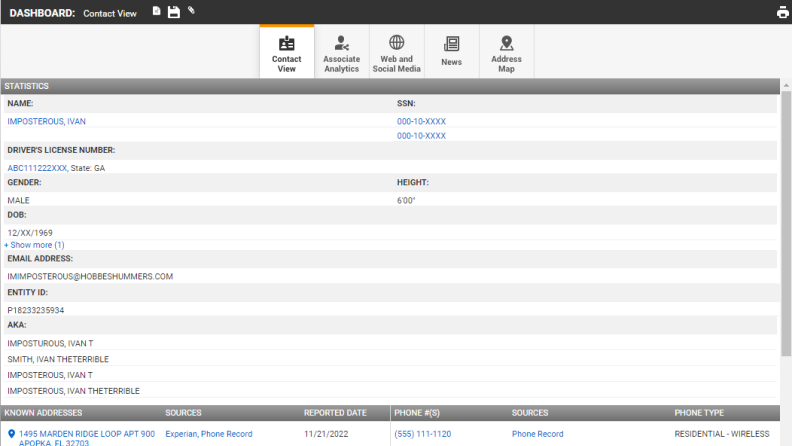Go to the News tab
Image resolution: width=792 pixels, height=446 pixels.
point(451,52)
